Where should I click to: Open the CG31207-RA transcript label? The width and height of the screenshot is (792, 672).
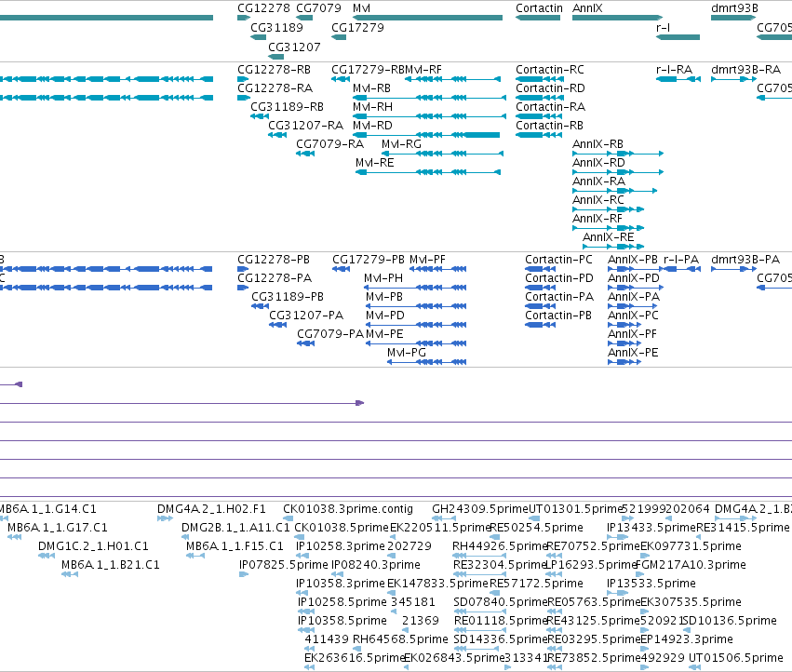tap(305, 126)
